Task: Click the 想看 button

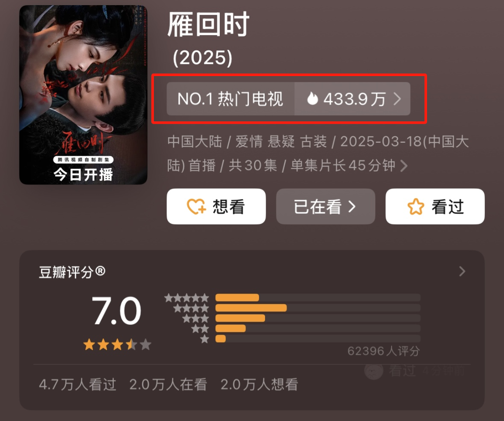Action: [x=216, y=206]
